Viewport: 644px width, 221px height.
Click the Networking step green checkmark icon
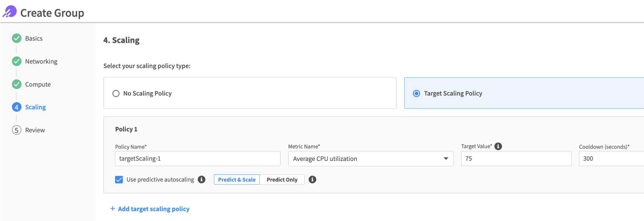tap(17, 61)
